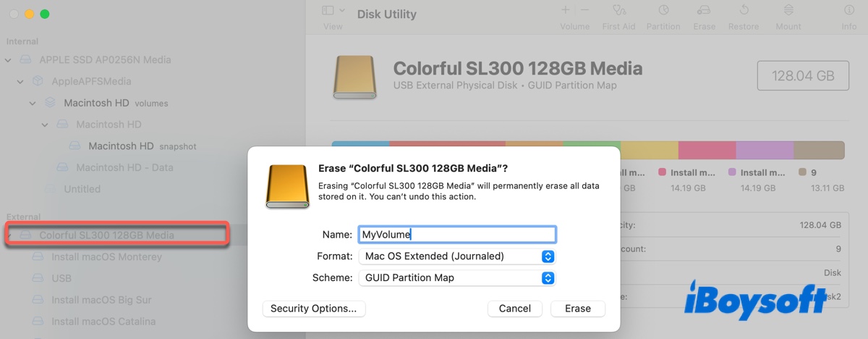
Task: Collapse the AppleAPFSMedia container
Action: click(20, 82)
